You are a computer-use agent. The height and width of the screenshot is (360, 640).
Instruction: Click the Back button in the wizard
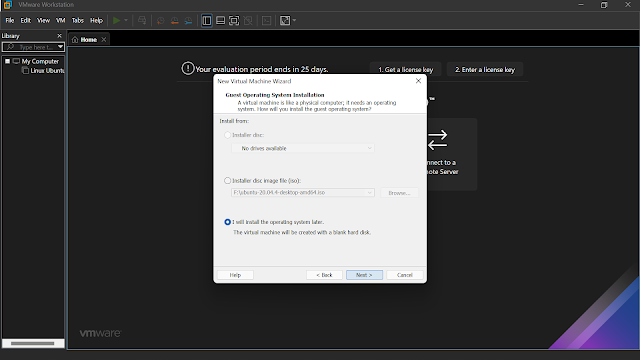pos(324,275)
